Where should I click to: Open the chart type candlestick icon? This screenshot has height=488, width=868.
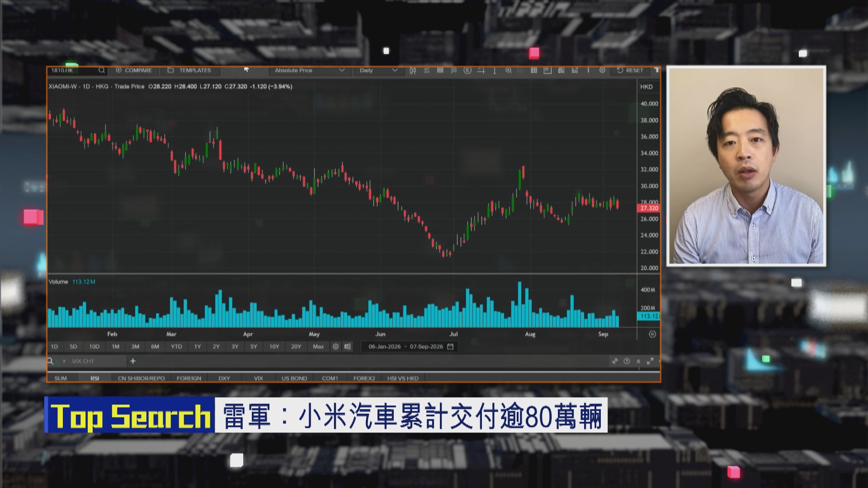(x=413, y=70)
